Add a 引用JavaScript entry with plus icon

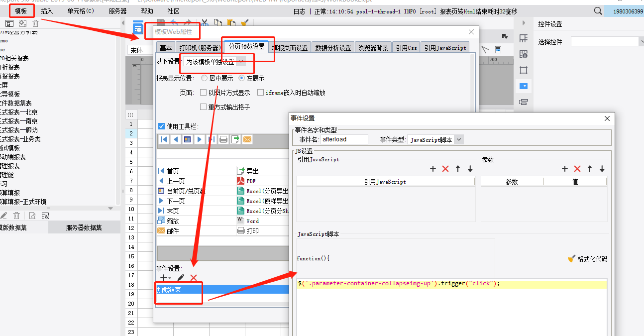[x=433, y=169]
